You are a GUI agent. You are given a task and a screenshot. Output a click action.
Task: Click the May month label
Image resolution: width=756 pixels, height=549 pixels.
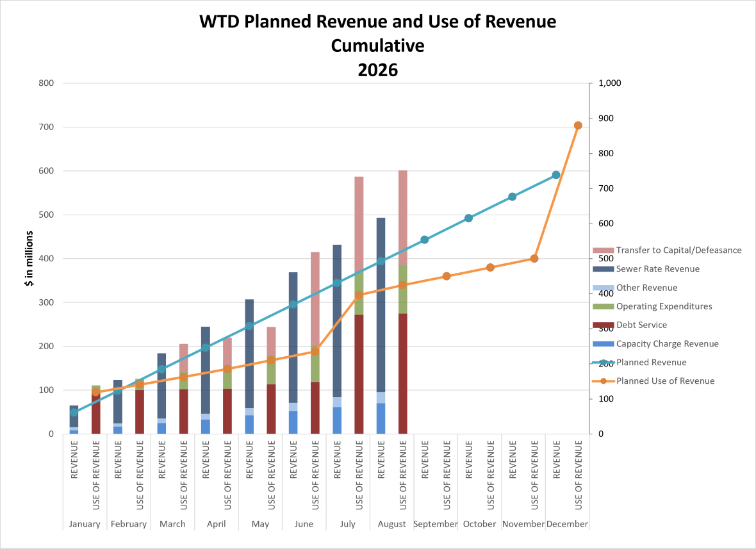[x=260, y=524]
